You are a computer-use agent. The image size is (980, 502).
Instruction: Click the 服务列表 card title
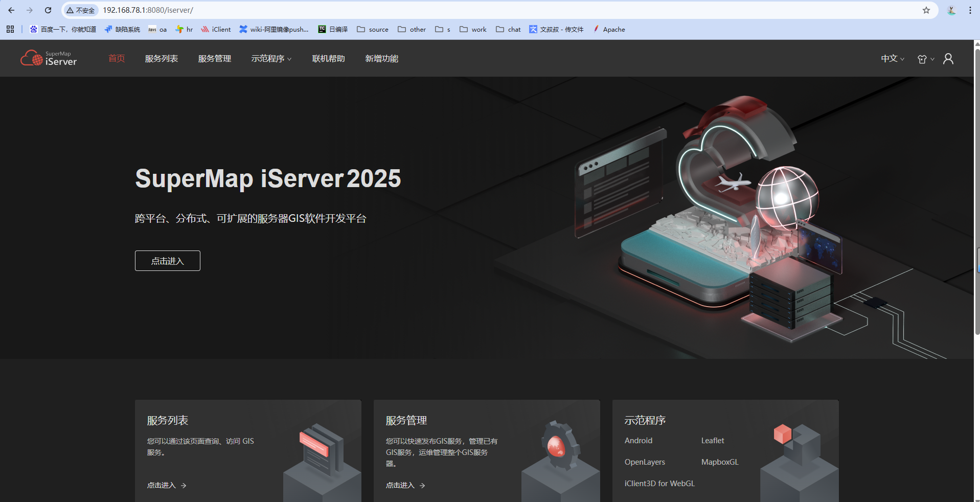click(168, 420)
